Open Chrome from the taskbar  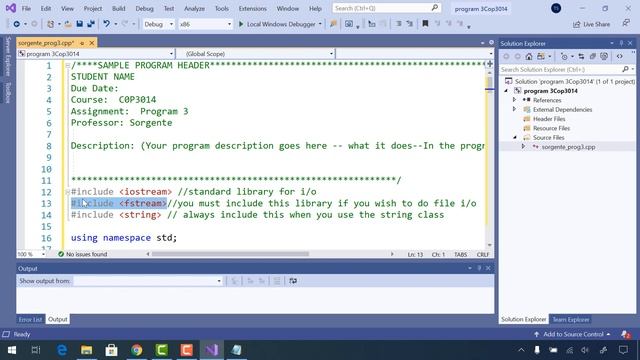[137, 350]
